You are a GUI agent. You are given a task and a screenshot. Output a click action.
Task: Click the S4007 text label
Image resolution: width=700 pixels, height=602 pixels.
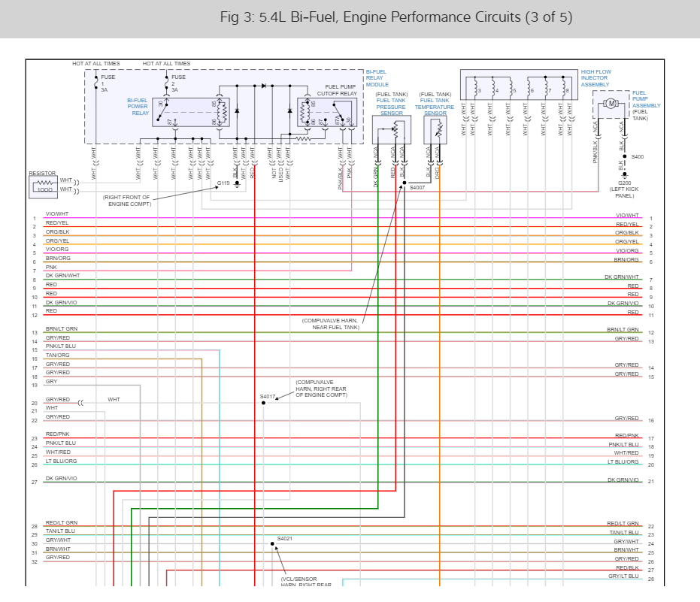(x=417, y=187)
